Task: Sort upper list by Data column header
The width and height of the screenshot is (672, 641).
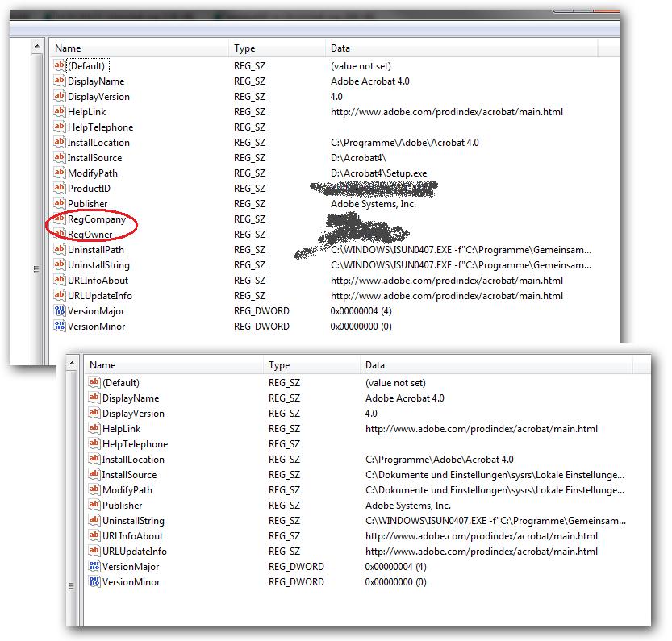Action: tap(461, 48)
